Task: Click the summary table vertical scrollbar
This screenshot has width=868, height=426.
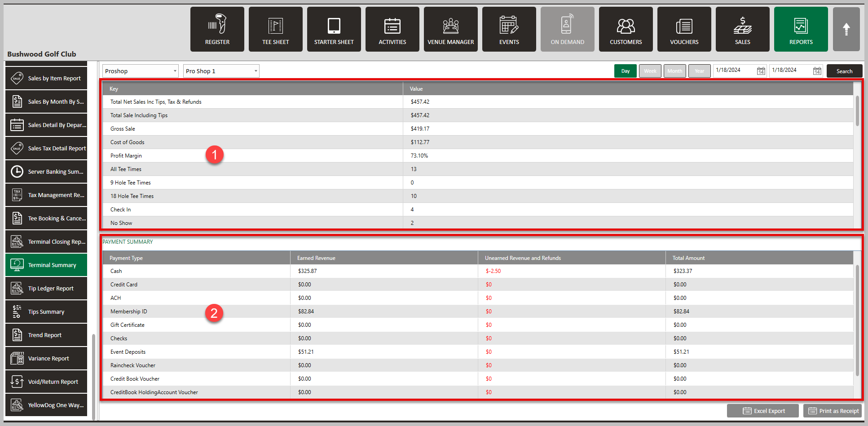Action: click(x=857, y=110)
